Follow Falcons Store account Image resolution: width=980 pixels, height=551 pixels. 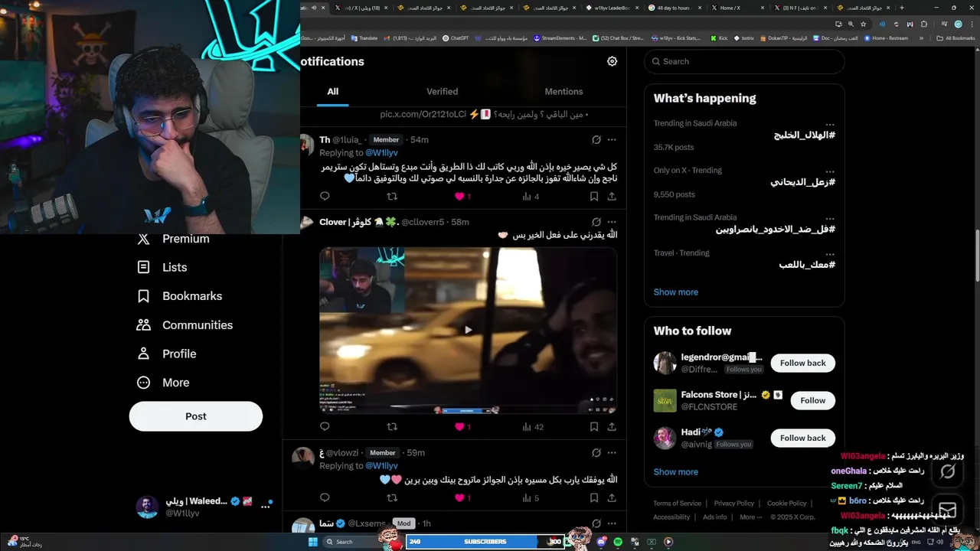813,400
